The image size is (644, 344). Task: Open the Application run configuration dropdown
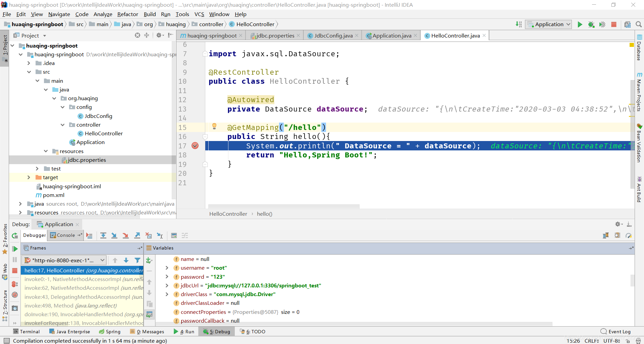(x=549, y=24)
